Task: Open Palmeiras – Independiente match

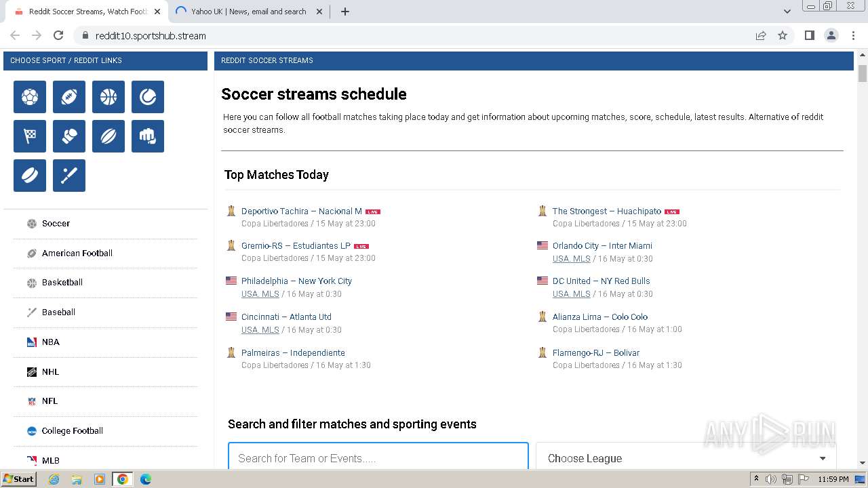Action: click(293, 353)
